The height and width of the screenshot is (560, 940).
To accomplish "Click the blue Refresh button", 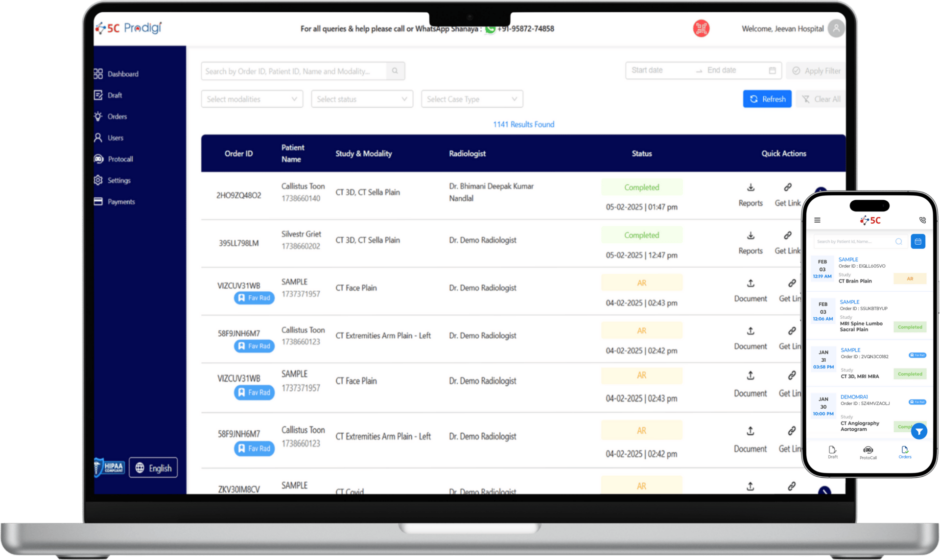I will 767,99.
